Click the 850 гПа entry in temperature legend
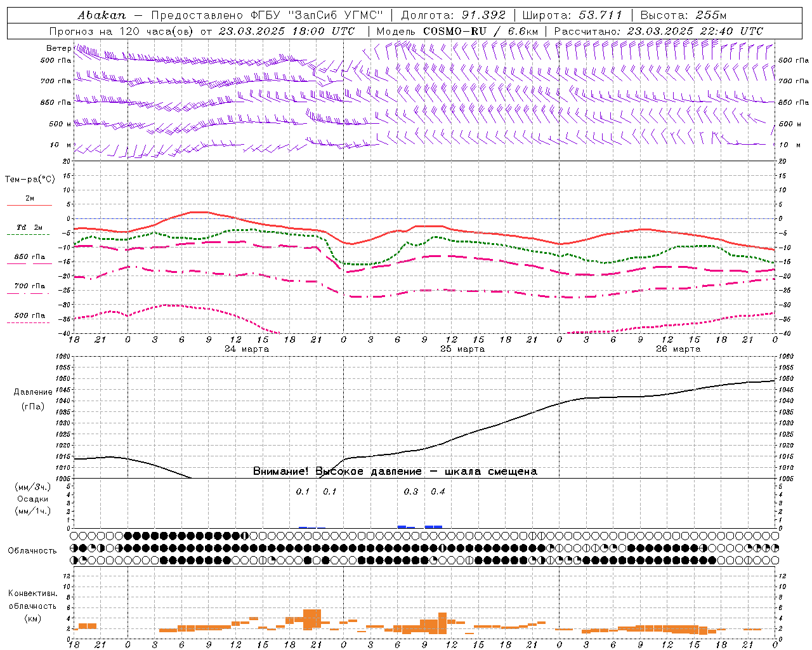812x650 pixels. pyautogui.click(x=30, y=257)
